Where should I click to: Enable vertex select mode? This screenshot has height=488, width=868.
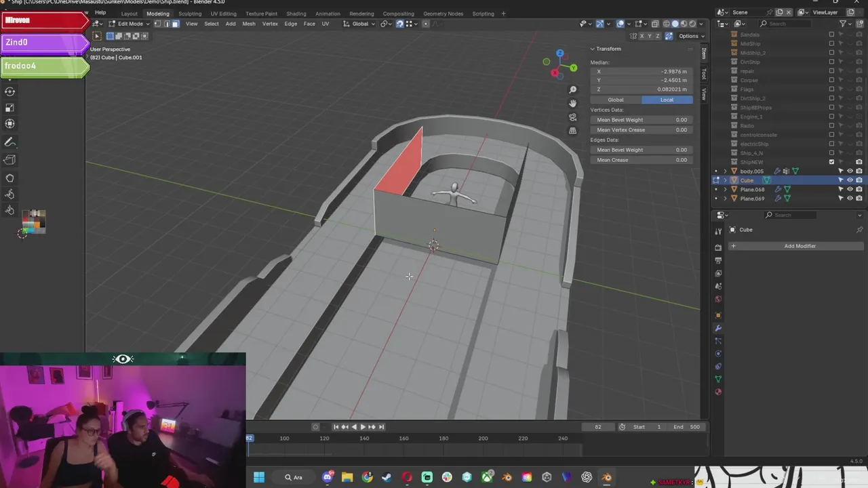click(x=157, y=24)
